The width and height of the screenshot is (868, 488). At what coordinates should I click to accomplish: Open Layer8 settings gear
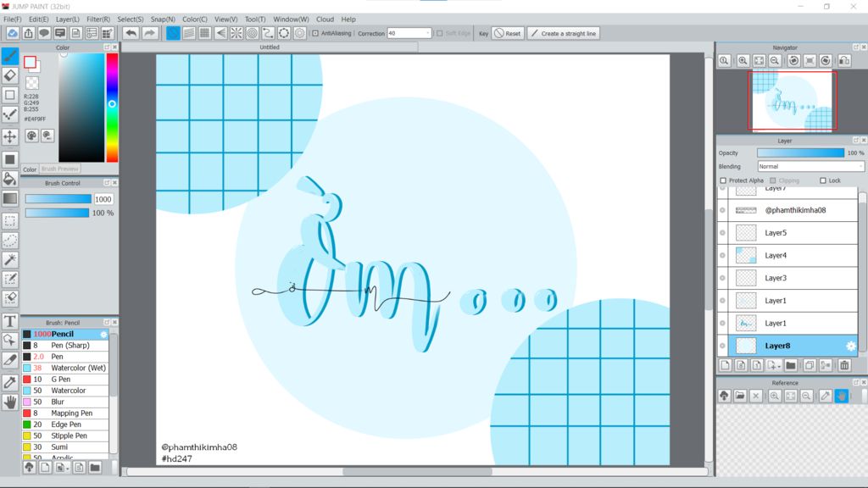[851, 347]
